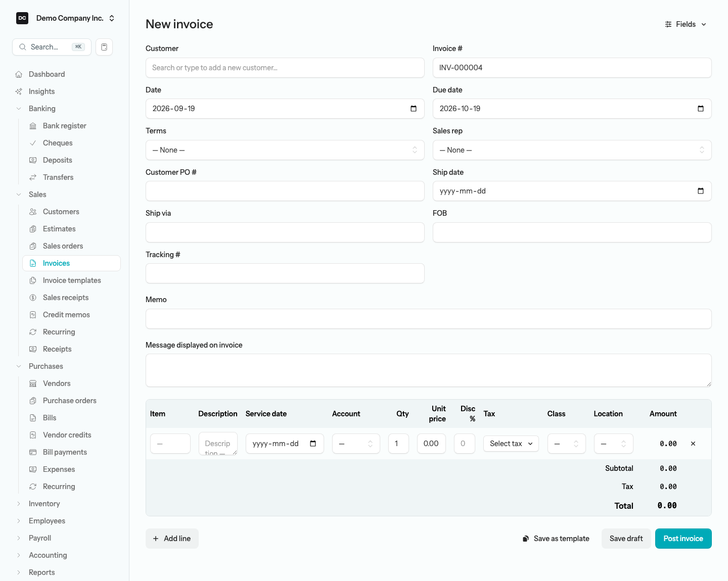Switch company via Demo Company Inc. selector
Screen dimensions: 728x581
66,18
